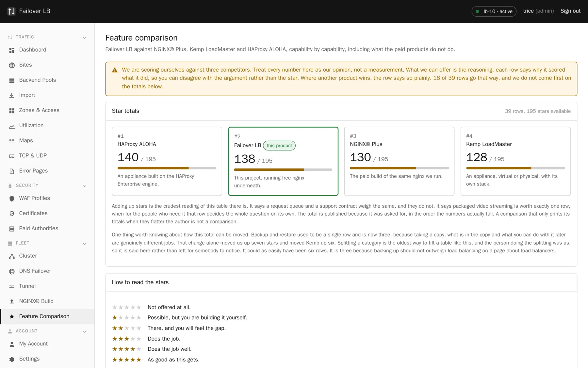Click the DNS Failover globe icon
This screenshot has width=588, height=368.
12,271
